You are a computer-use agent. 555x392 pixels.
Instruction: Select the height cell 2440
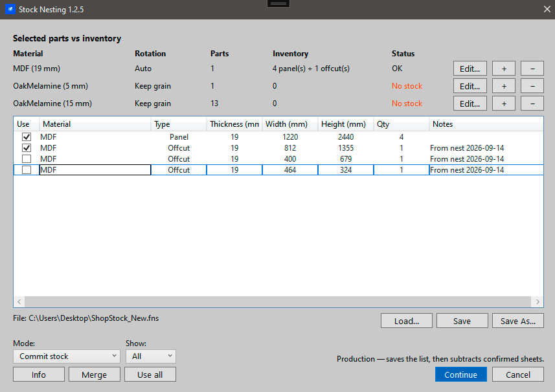(x=346, y=136)
